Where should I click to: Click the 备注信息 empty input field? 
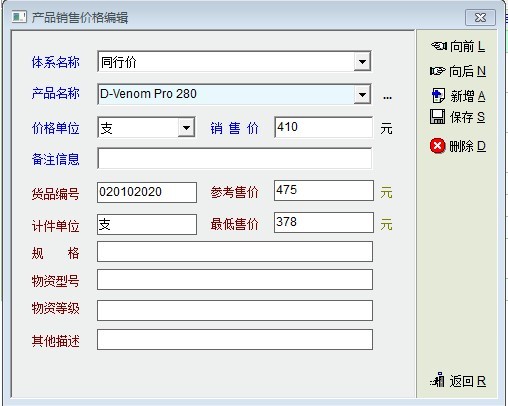click(x=235, y=158)
